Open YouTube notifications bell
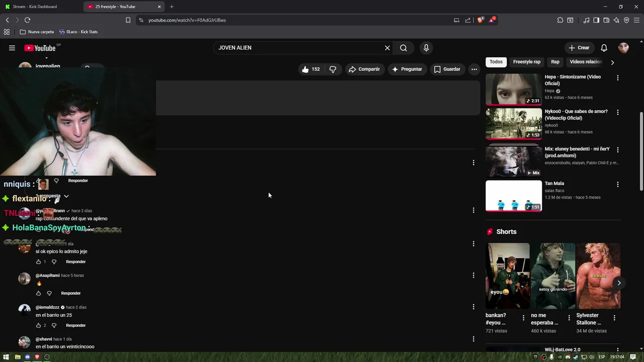The width and height of the screenshot is (644, 362). 604,48
